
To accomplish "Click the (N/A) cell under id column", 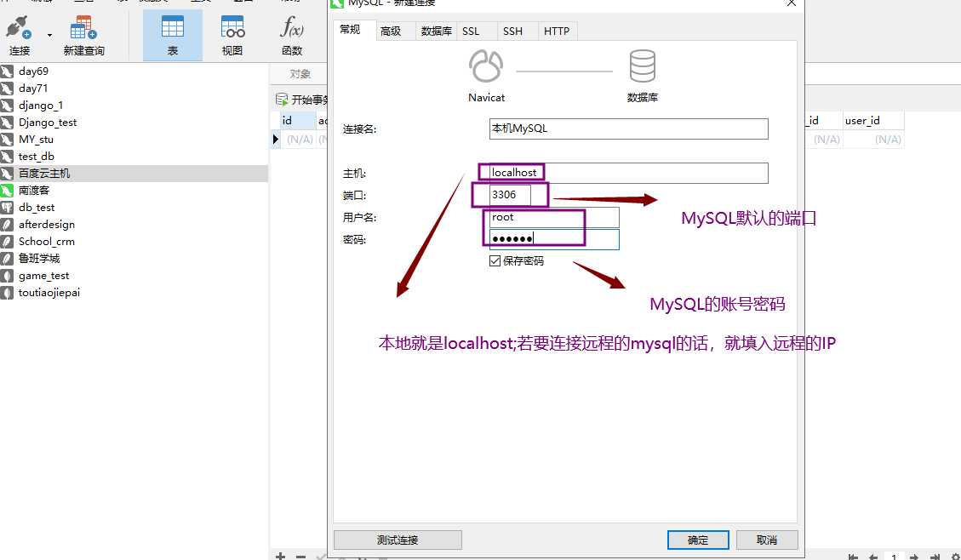I will (x=299, y=140).
